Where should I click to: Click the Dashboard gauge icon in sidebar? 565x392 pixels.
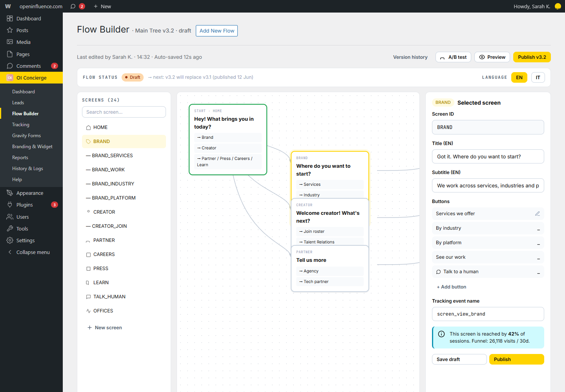(x=10, y=18)
